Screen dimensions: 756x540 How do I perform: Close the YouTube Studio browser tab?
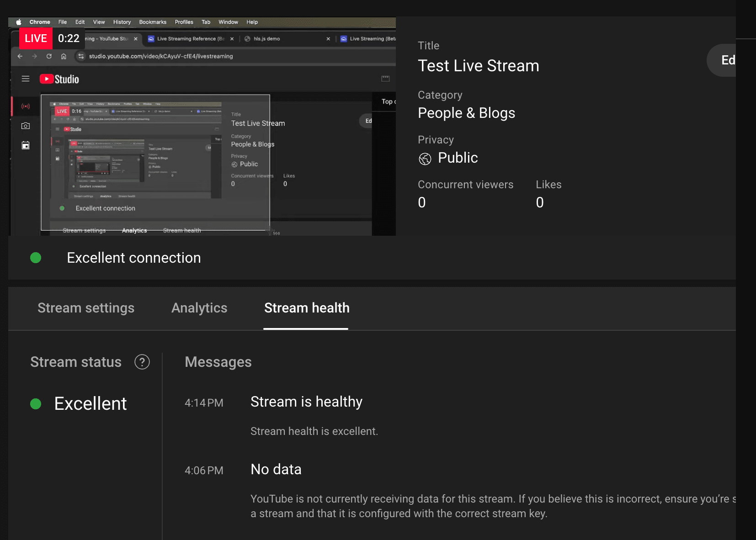pos(136,39)
